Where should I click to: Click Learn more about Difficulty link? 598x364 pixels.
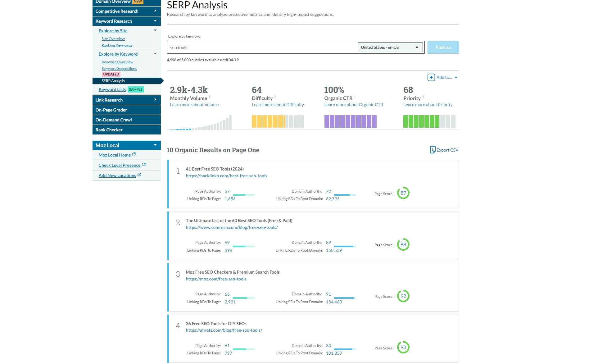tap(278, 105)
